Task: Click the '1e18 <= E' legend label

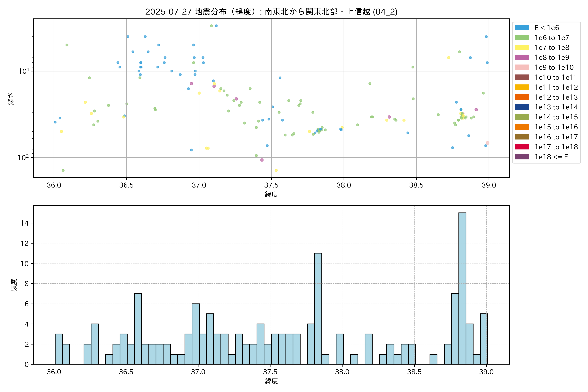Action: [551, 157]
